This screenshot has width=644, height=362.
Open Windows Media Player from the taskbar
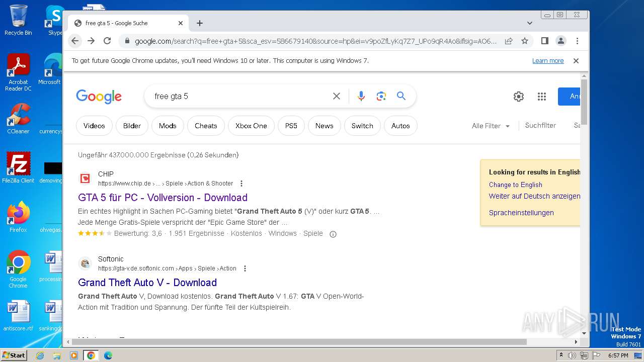(74, 355)
